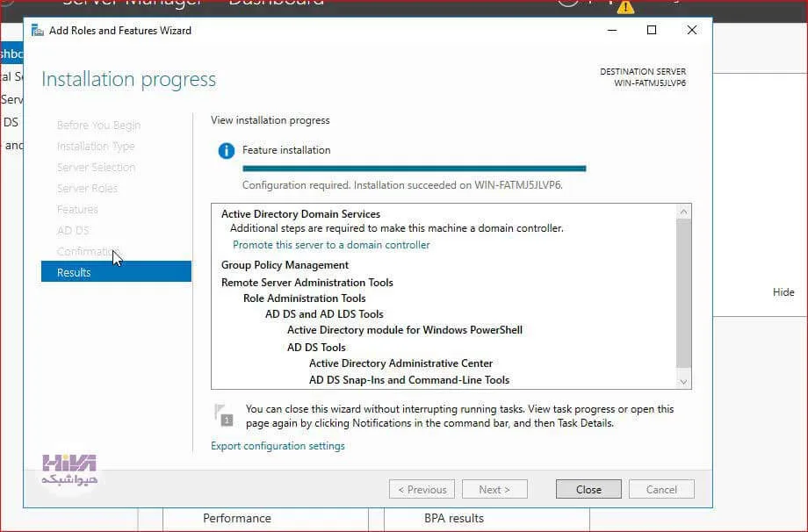Click the results list scroll up arrow
808x532 pixels.
tap(683, 212)
